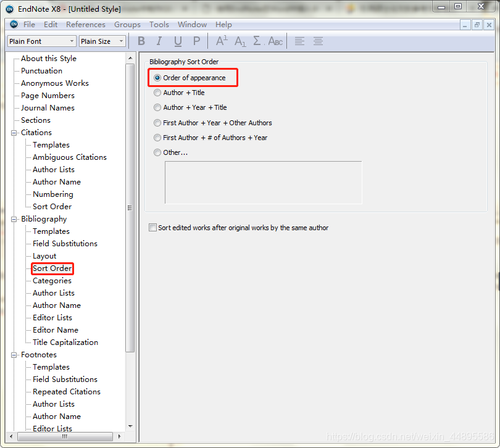Screen dimensions: 500x448
Task: Apply Plain text style (P) button
Action: pyautogui.click(x=196, y=41)
